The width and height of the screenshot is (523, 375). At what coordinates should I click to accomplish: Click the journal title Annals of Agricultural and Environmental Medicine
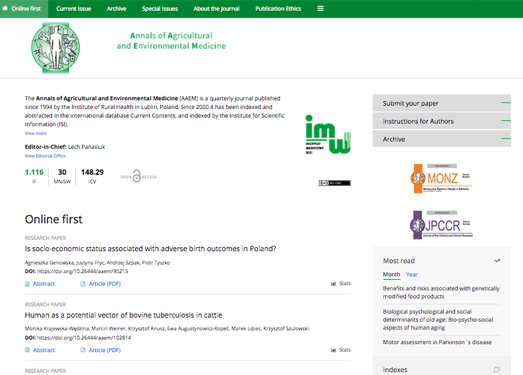pos(171,41)
